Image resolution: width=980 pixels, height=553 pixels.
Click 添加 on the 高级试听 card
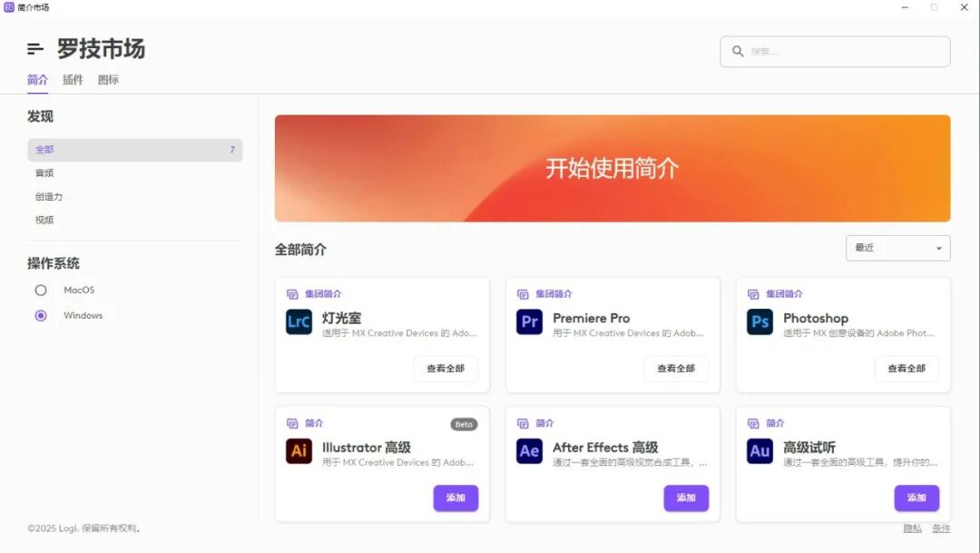[x=916, y=498]
